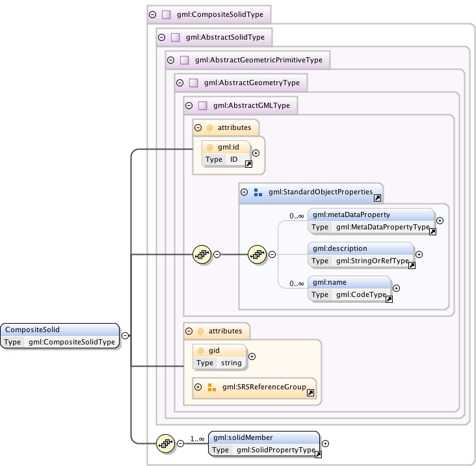Screen dimensions: 476x466
Task: Expand the gml:SRSReferenceGroup attribute group
Action: 198,387
